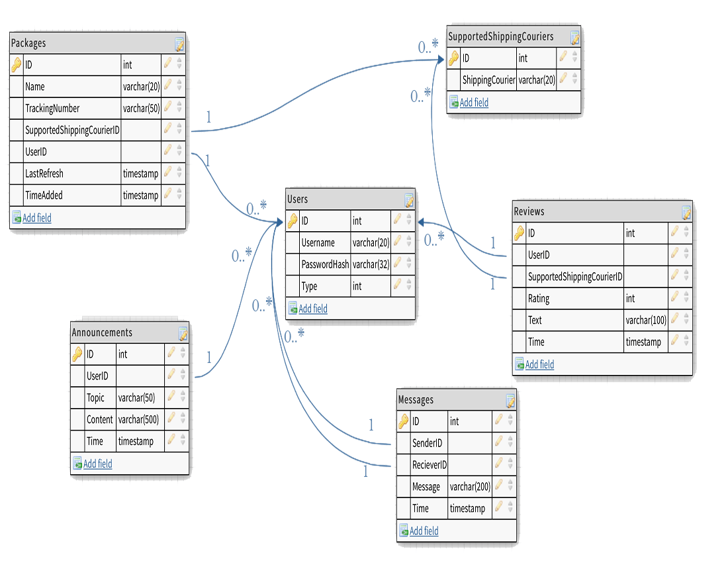The height and width of the screenshot is (567, 728).
Task: Click SupportedShippingCouriers table edit icon
Action: 575,37
